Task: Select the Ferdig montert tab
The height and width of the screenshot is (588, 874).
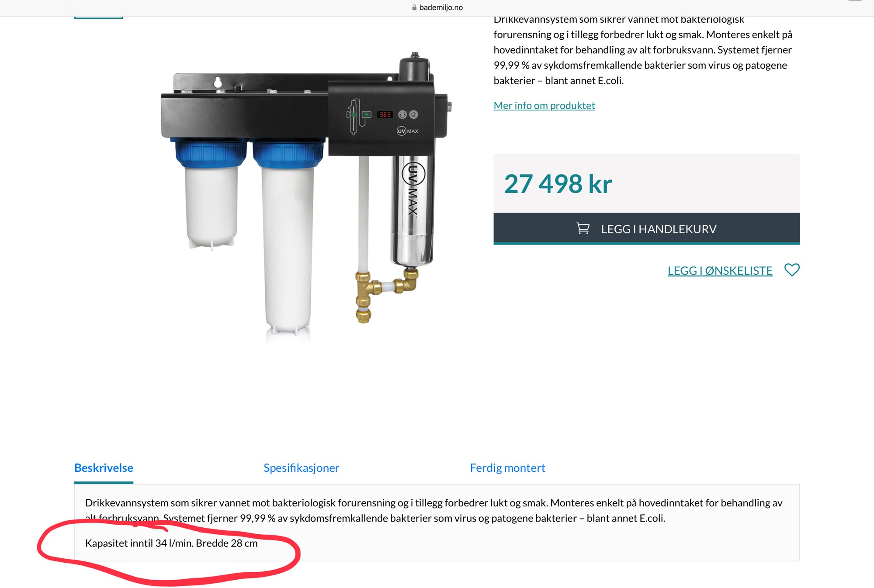Action: (507, 468)
